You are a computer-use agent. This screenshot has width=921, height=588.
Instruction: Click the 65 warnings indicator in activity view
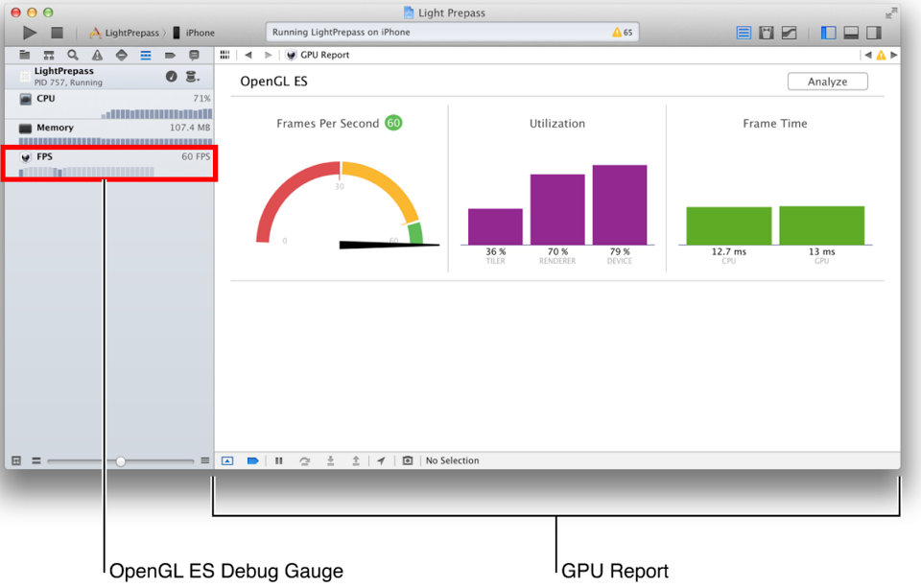pos(622,33)
